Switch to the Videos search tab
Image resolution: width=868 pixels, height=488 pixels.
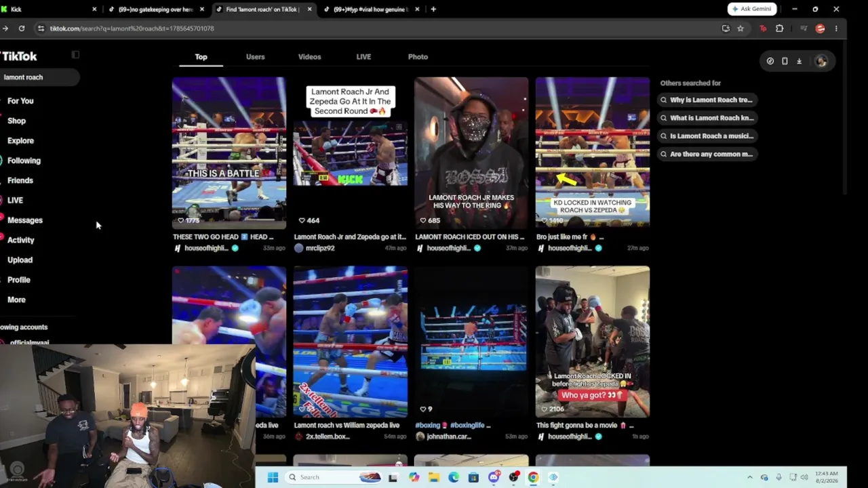309,57
